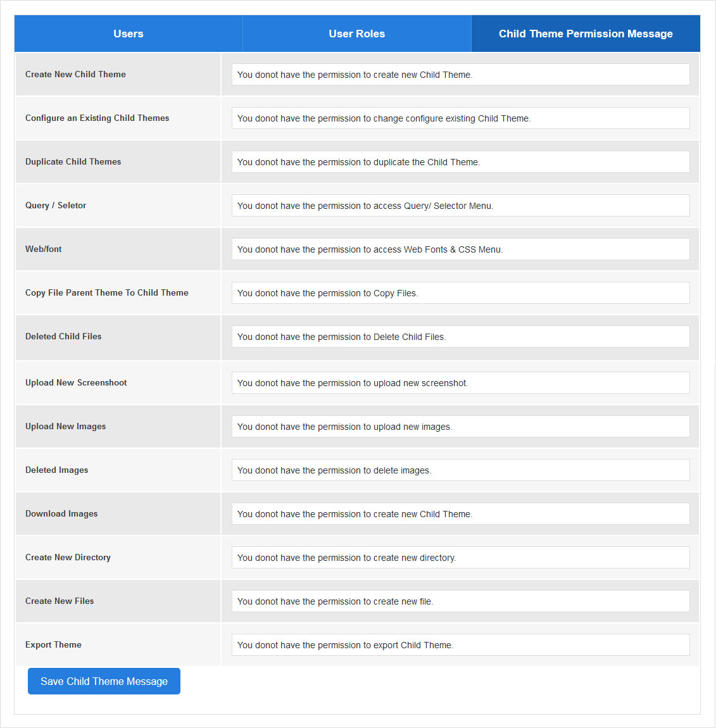Select the Create New Directory message input

(460, 558)
